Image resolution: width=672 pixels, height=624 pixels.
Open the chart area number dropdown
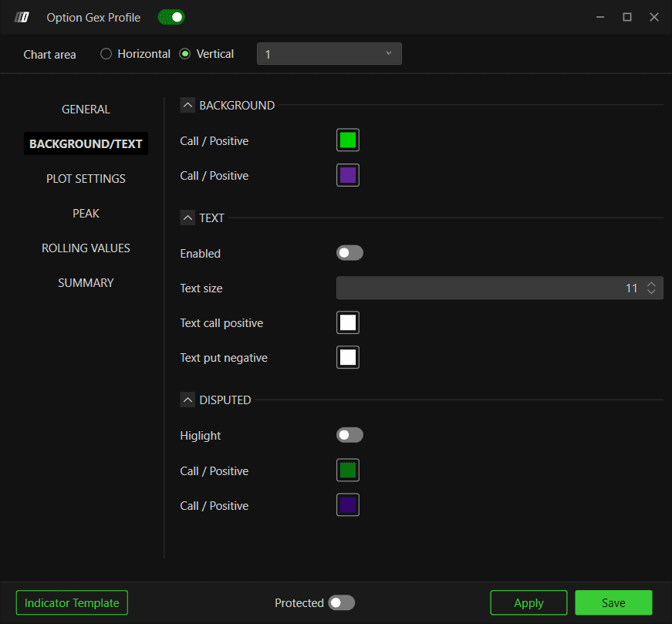(x=329, y=53)
